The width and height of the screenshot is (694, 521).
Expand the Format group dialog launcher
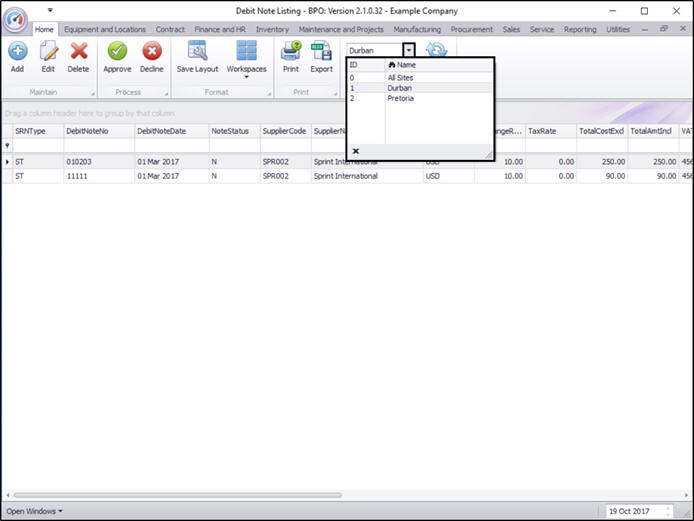click(x=269, y=93)
